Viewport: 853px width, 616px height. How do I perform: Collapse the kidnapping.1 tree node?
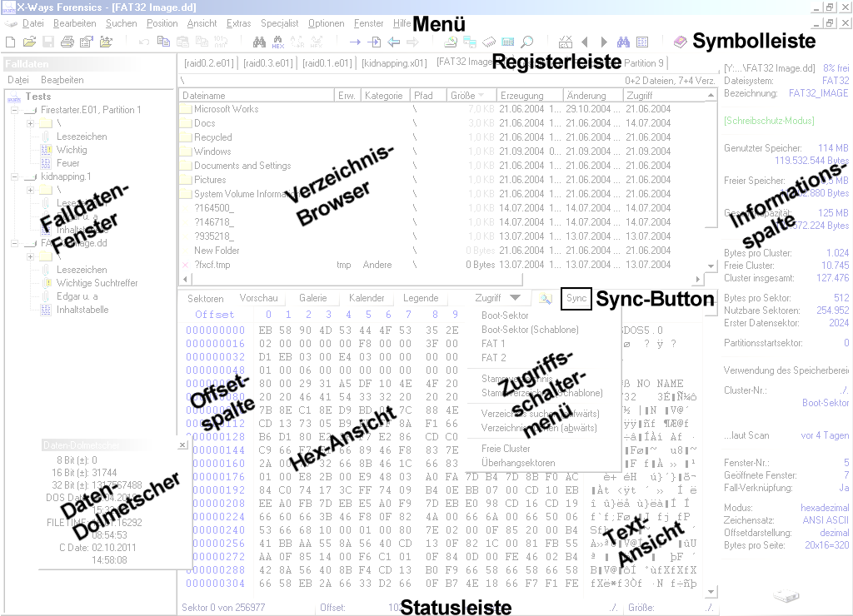point(15,176)
